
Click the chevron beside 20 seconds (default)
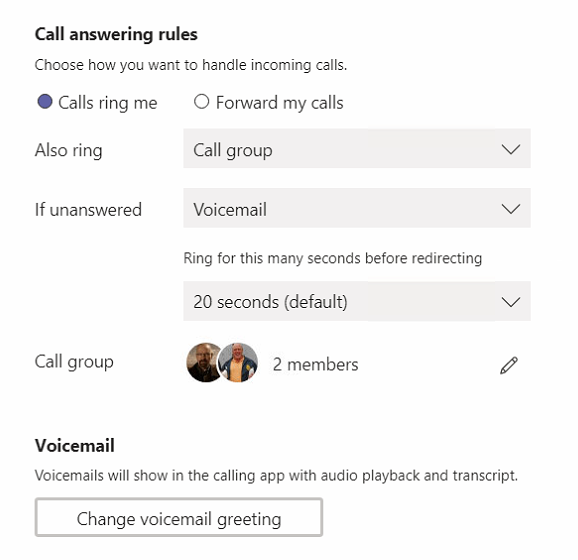click(x=511, y=302)
